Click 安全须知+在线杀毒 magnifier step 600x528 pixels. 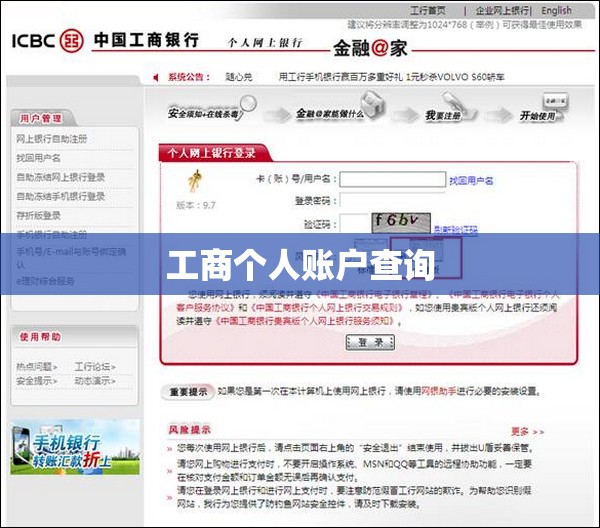pos(211,109)
